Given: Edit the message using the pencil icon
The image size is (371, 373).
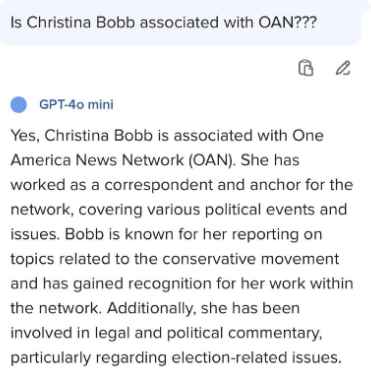Looking at the screenshot, I should tap(343, 68).
